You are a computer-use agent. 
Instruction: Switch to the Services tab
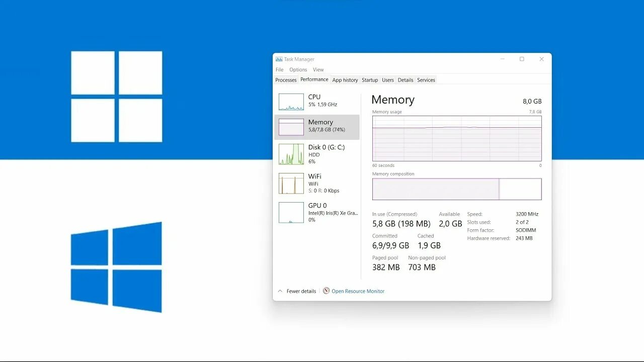click(426, 80)
